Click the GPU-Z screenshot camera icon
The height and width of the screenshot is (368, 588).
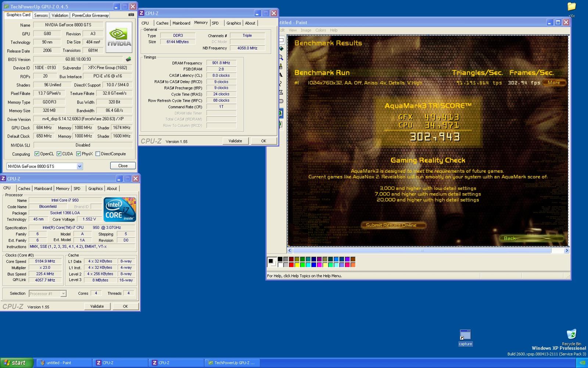click(131, 15)
